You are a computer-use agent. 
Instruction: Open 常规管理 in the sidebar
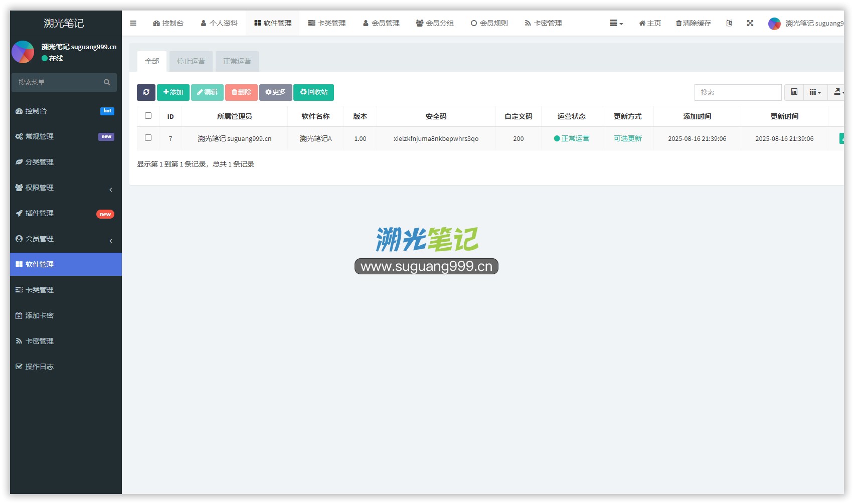coord(66,136)
